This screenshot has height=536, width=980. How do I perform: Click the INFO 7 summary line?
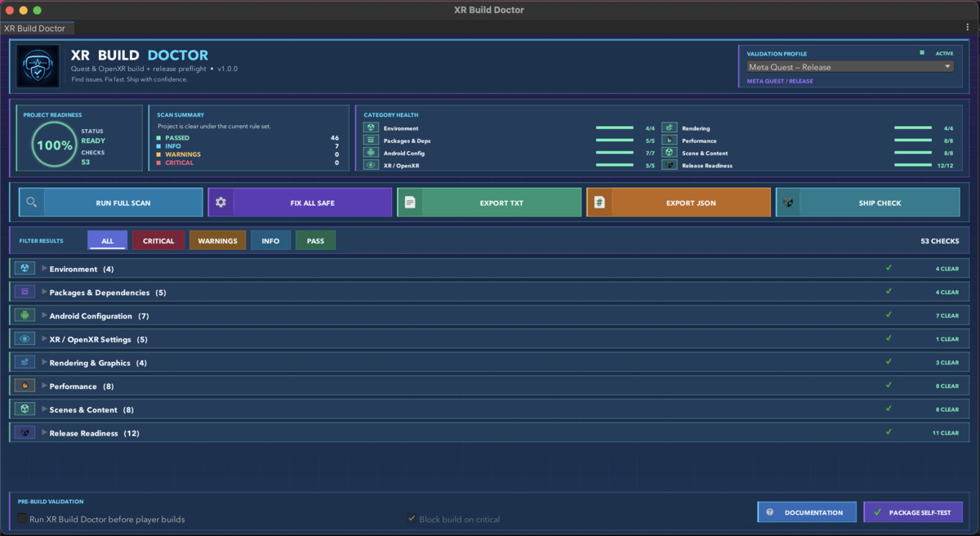click(x=248, y=146)
